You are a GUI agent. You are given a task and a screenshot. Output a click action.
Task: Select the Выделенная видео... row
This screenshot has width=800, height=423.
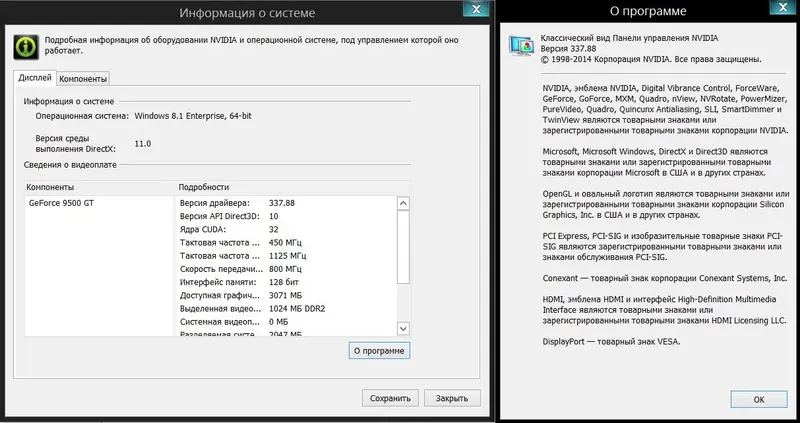click(288, 309)
